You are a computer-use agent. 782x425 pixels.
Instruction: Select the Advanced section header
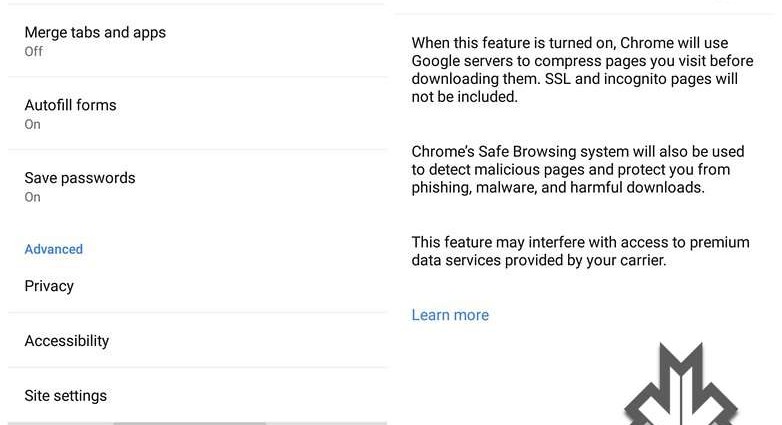54,249
